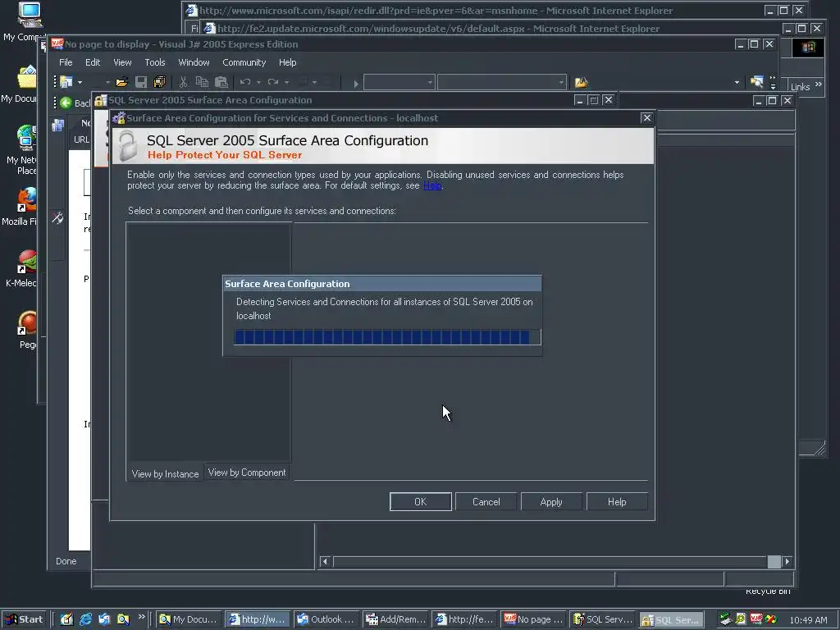Screen dimensions: 840x630
Task: Click Open File folder icon in Visual J# toolbar
Action: coord(122,82)
